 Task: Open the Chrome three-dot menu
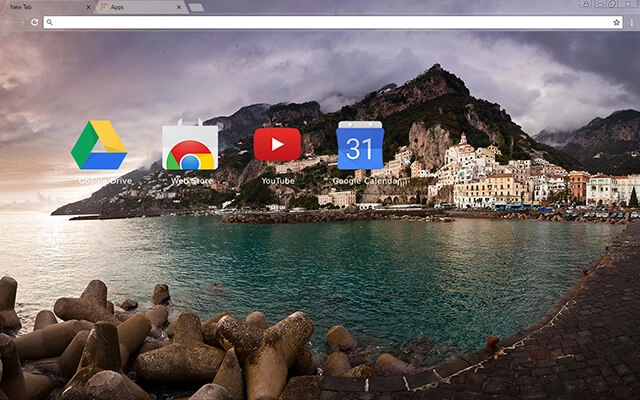click(631, 22)
